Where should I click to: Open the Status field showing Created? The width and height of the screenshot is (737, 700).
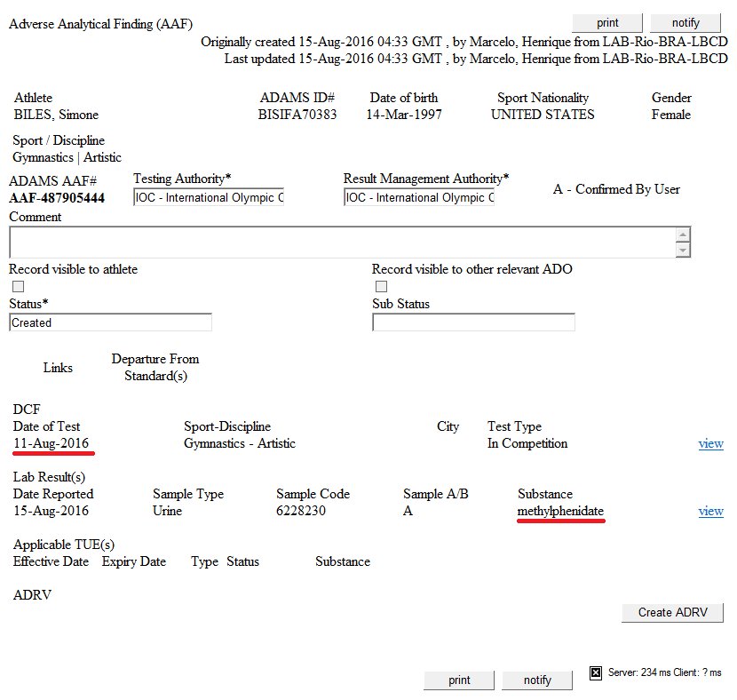[x=110, y=322]
